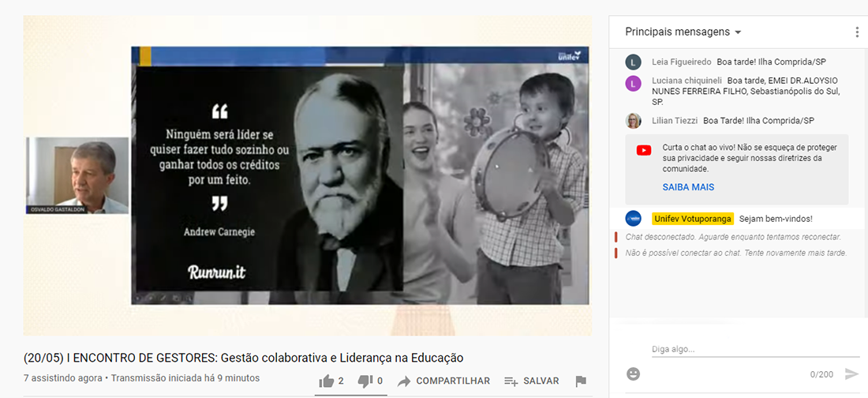Click the like count number 2
Image resolution: width=868 pixels, height=398 pixels.
341,381
